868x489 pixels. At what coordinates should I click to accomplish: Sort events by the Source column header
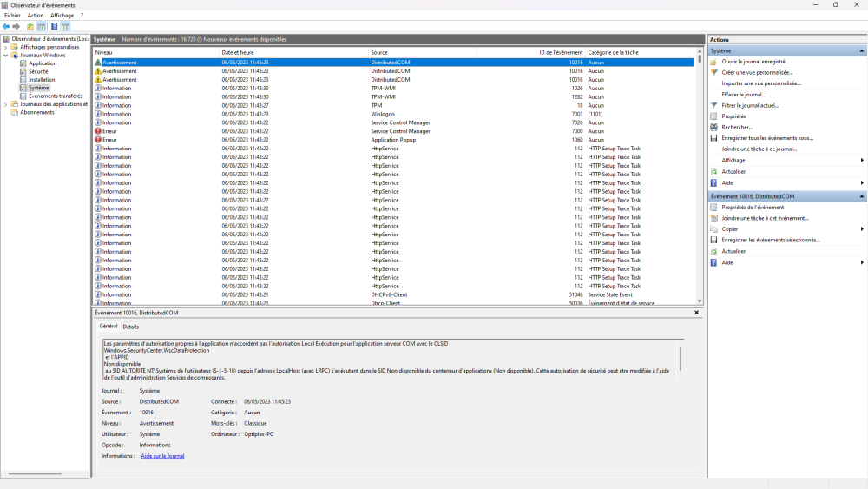379,53
